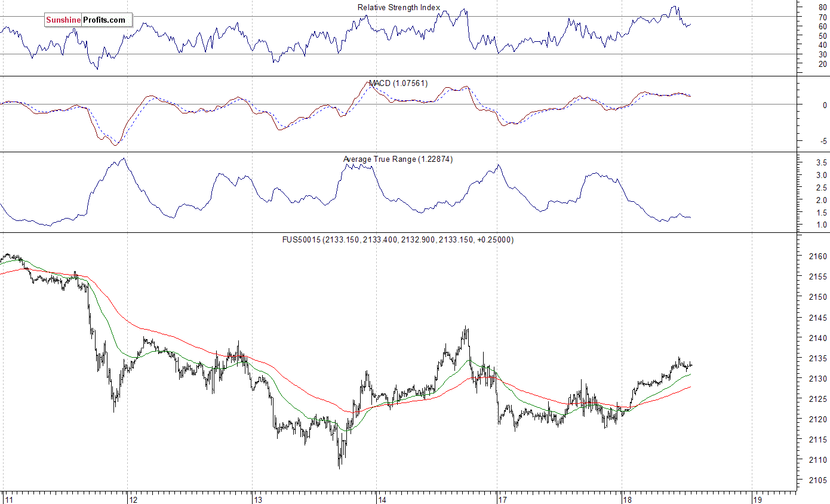
Task: Click the ATR axis value 1.0
Action: tap(821, 225)
